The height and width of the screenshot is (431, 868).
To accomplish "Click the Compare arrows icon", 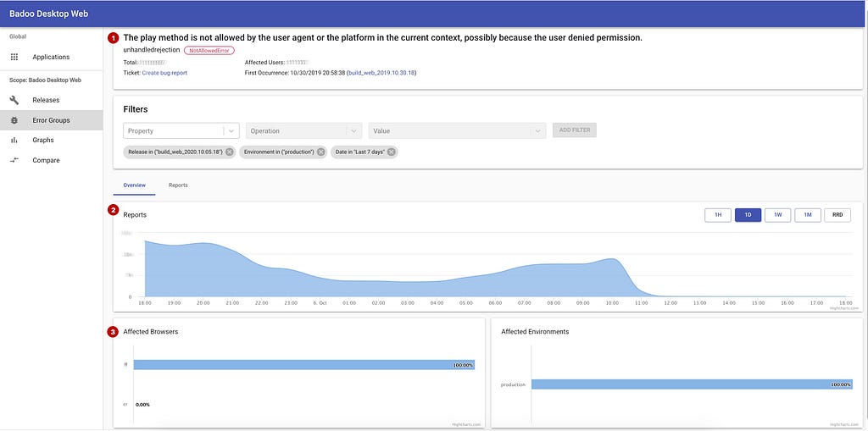I will (14, 160).
